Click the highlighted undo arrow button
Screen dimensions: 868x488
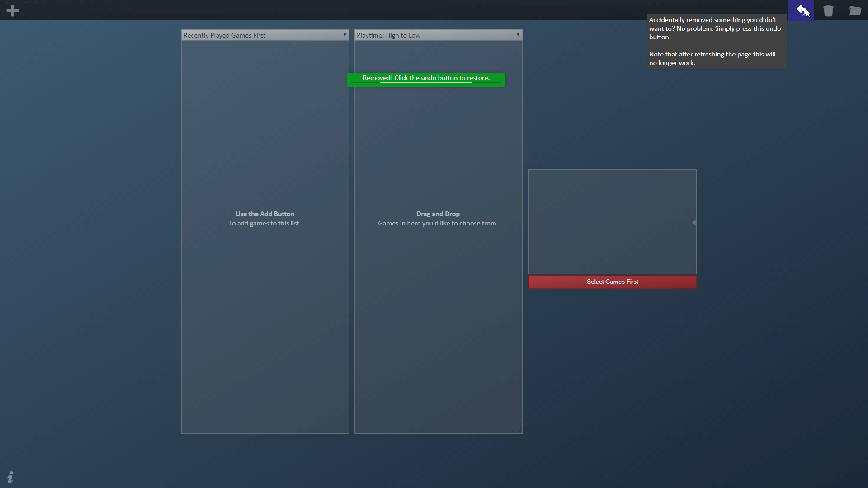(x=801, y=10)
